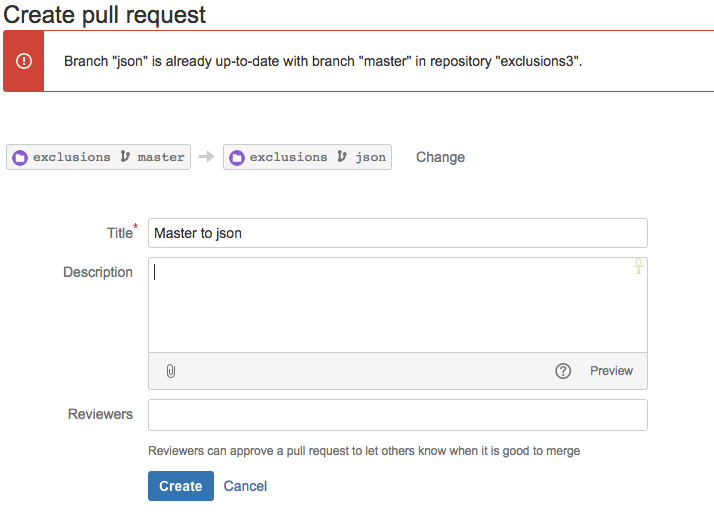This screenshot has height=528, width=714.
Task: Click the red error alert icon
Action: 24,61
